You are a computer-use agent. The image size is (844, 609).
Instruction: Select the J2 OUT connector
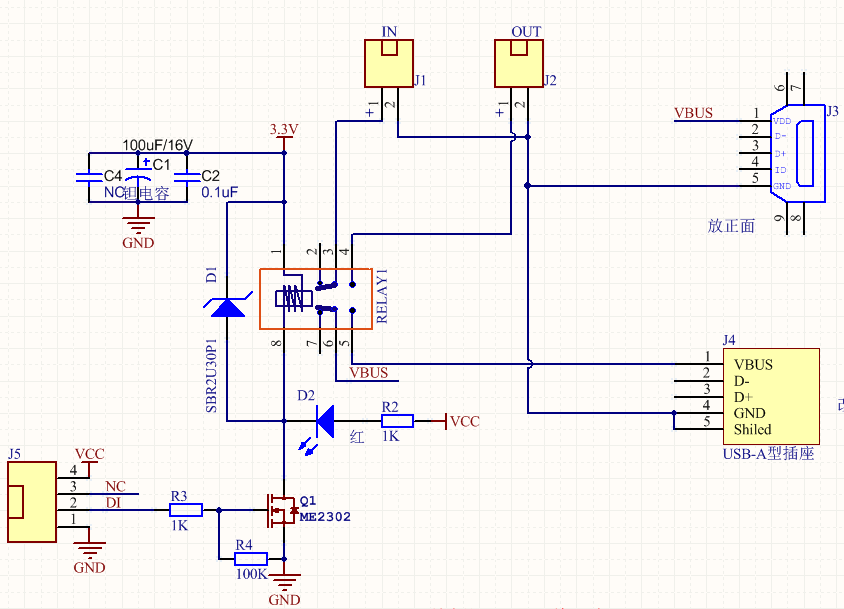518,64
